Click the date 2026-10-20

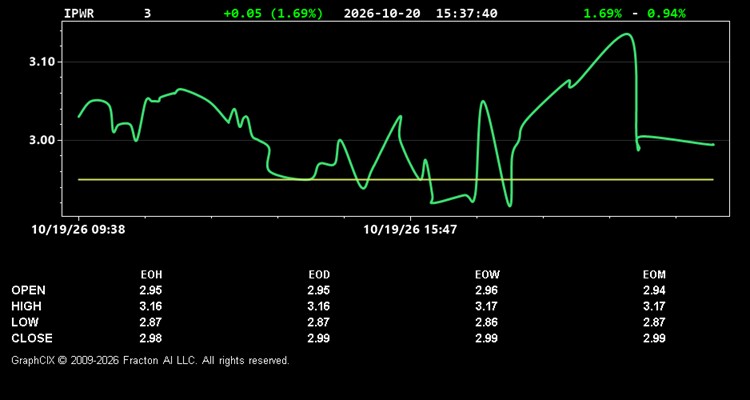click(x=382, y=13)
